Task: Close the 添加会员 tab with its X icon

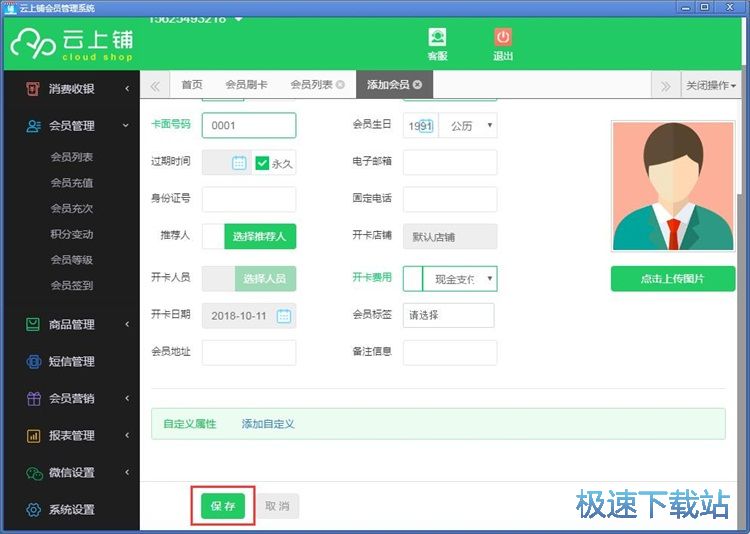Action: pyautogui.click(x=417, y=85)
